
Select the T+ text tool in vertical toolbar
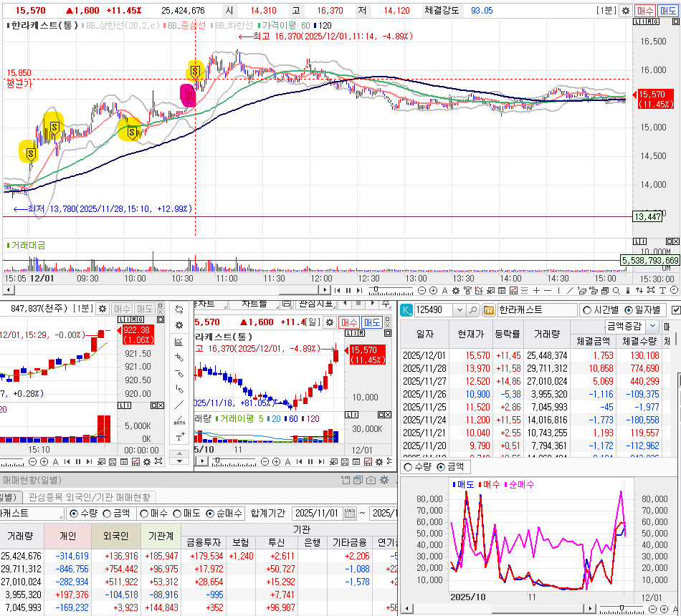(179, 437)
